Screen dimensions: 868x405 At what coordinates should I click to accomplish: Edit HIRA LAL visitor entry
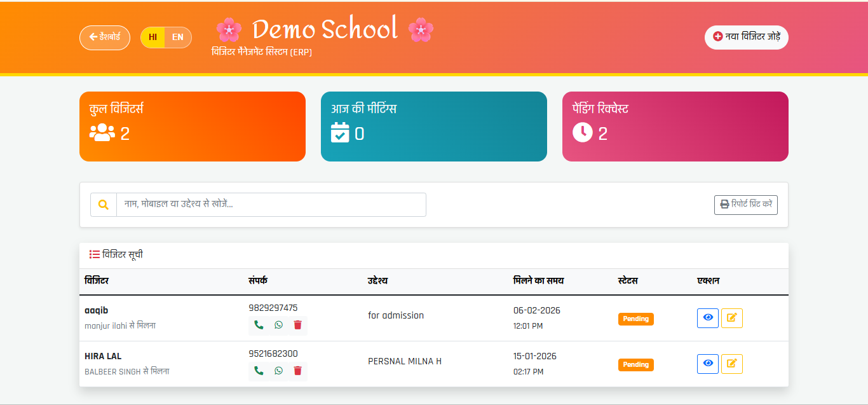(732, 364)
